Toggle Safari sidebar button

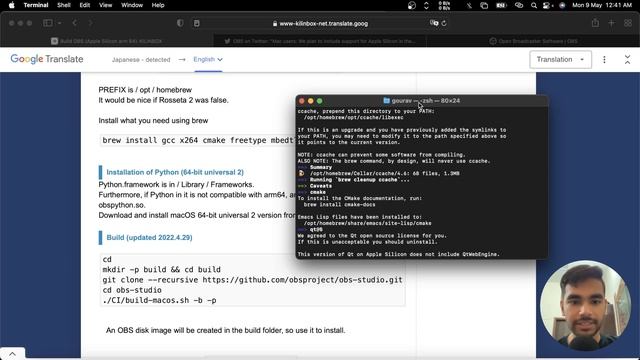click(x=48, y=23)
